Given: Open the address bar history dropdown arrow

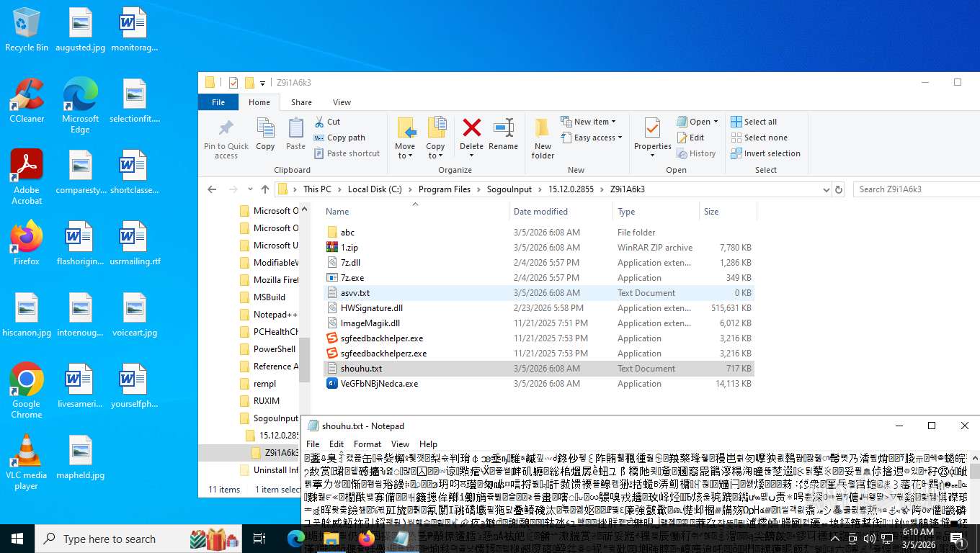Looking at the screenshot, I should pyautogui.click(x=826, y=189).
